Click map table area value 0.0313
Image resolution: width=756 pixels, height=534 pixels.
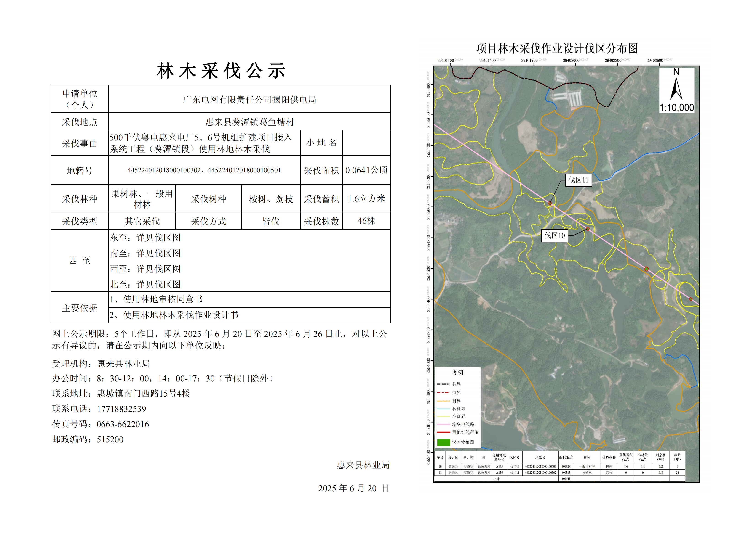click(x=566, y=473)
